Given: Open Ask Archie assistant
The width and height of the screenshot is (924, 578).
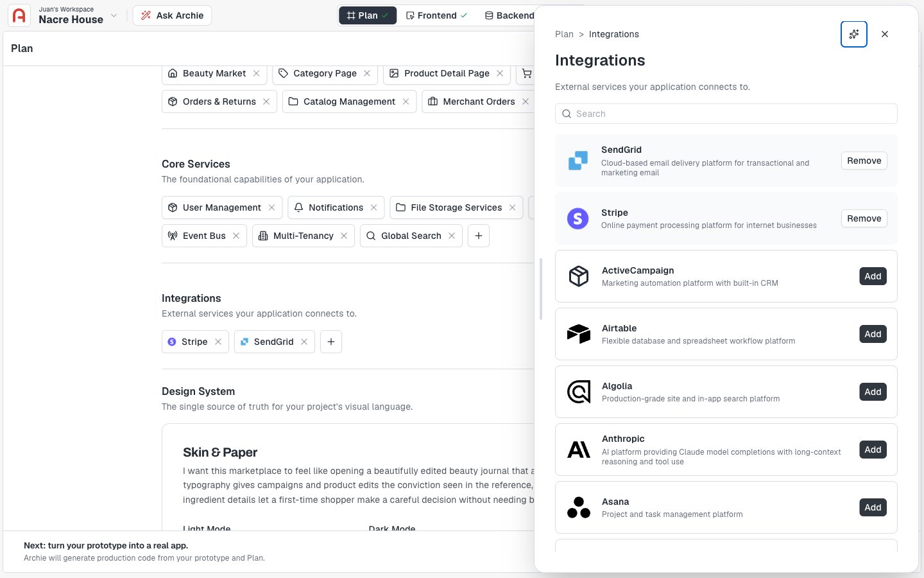Looking at the screenshot, I should tap(172, 15).
